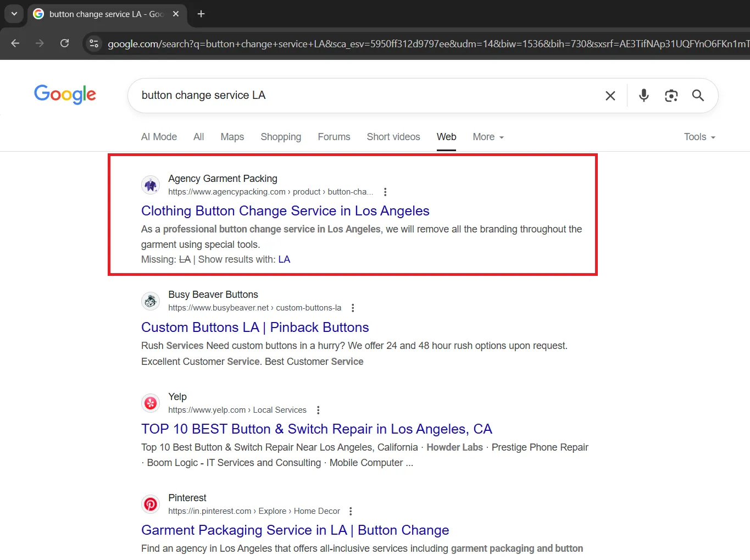Open the tab search dropdown arrow
This screenshot has width=750, height=560.
pos(14,14)
